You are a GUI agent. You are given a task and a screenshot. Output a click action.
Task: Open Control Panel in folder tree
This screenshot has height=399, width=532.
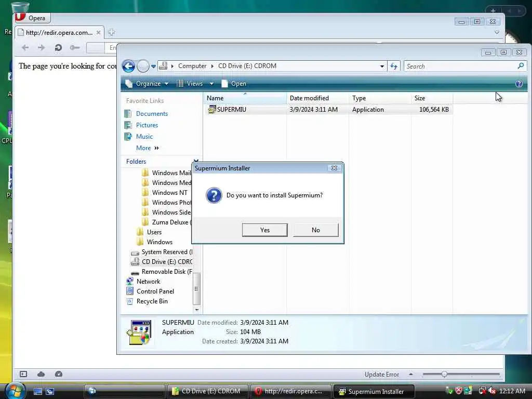point(155,291)
